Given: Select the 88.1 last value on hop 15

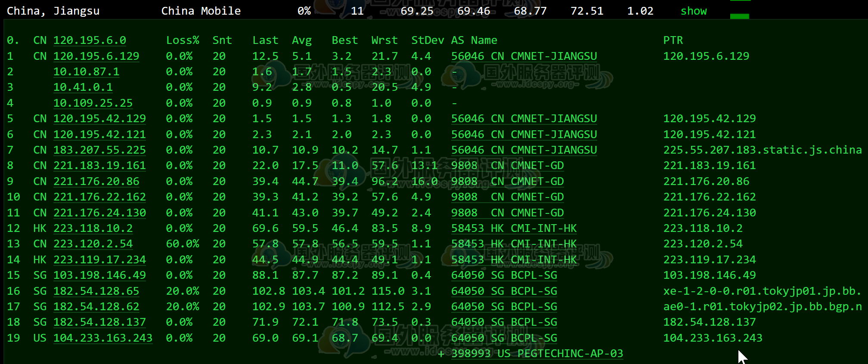Looking at the screenshot, I should (x=265, y=275).
